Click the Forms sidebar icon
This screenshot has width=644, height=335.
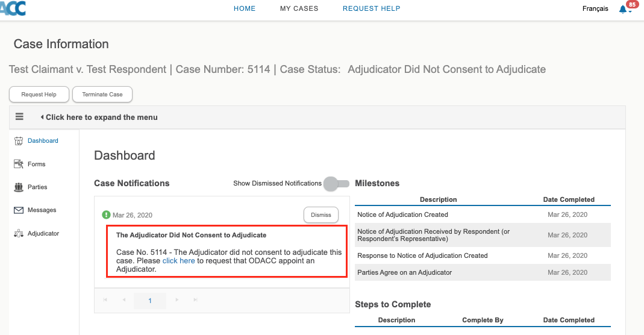click(x=18, y=164)
